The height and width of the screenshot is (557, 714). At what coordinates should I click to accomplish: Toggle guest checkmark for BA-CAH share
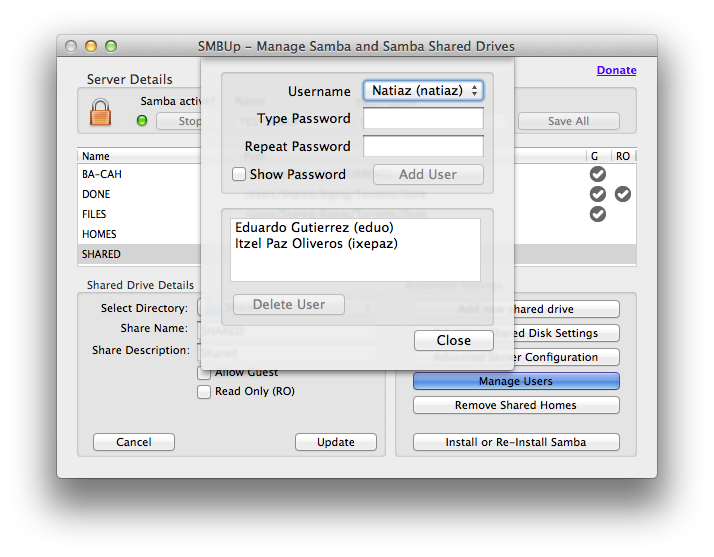(x=597, y=174)
